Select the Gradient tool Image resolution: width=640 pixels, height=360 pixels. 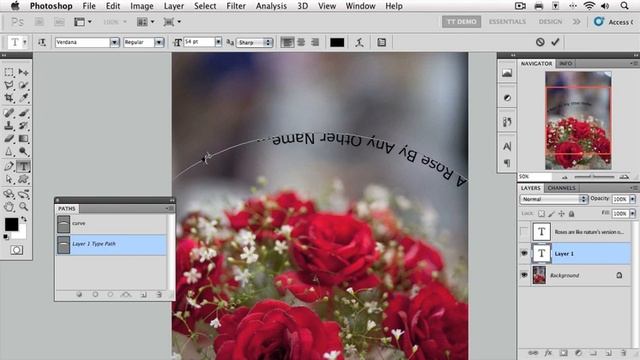(x=24, y=139)
